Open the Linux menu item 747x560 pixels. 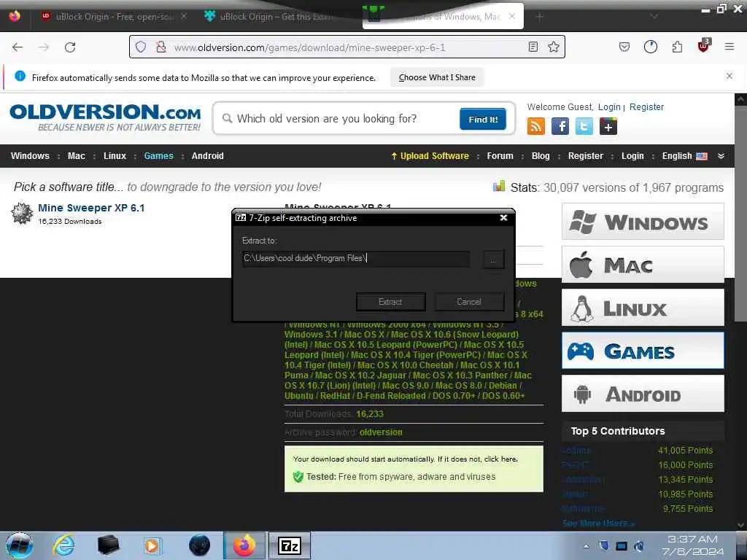point(115,156)
